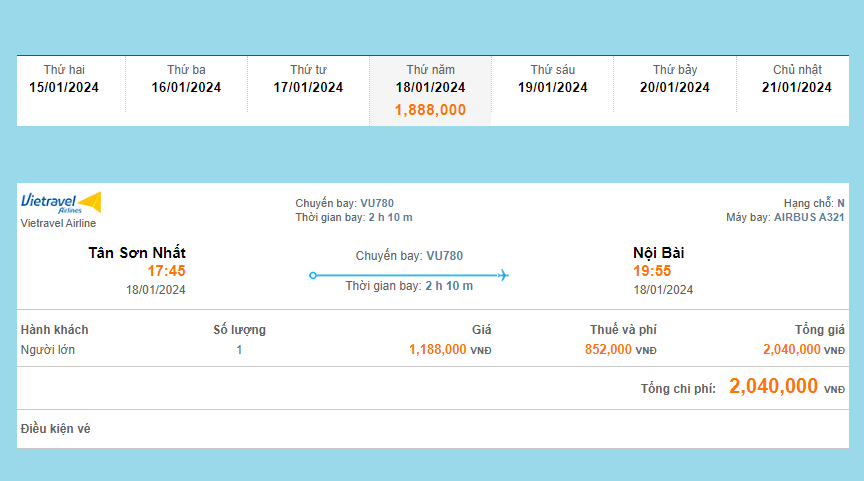Image resolution: width=864 pixels, height=481 pixels.
Task: Click the 1,188,000 ticket price value
Action: [x=437, y=350]
